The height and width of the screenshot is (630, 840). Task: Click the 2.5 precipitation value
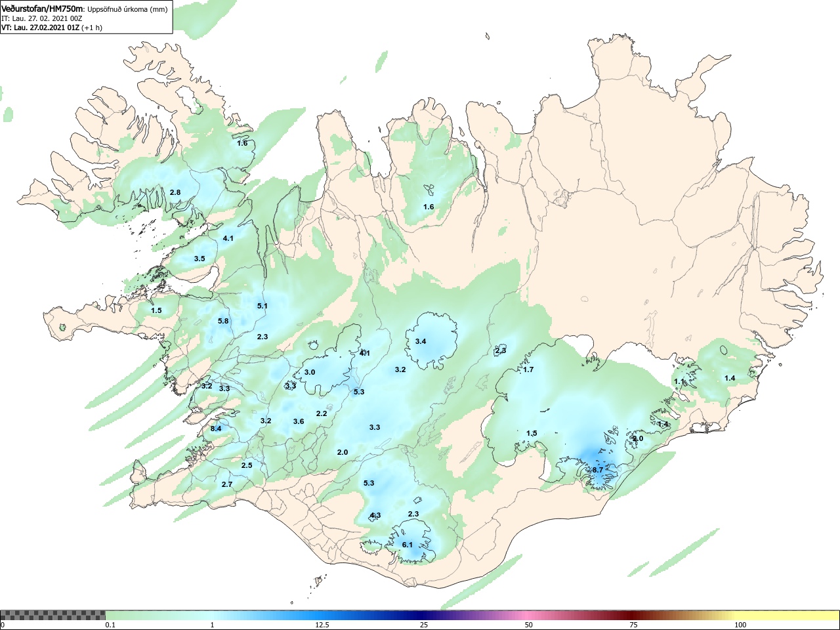click(247, 465)
